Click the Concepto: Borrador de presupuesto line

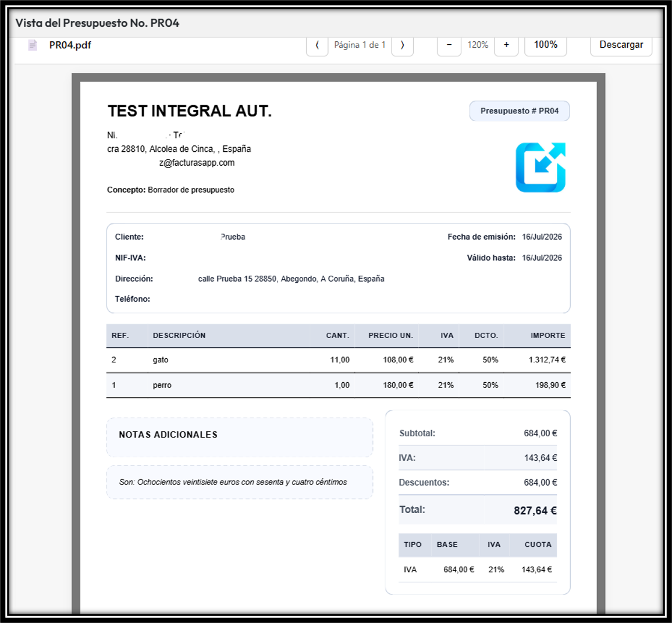point(170,190)
